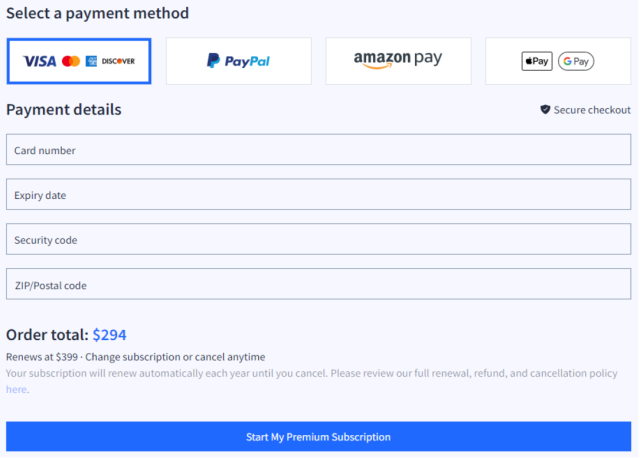Click the Discover card logo
The image size is (640, 458).
tap(118, 61)
